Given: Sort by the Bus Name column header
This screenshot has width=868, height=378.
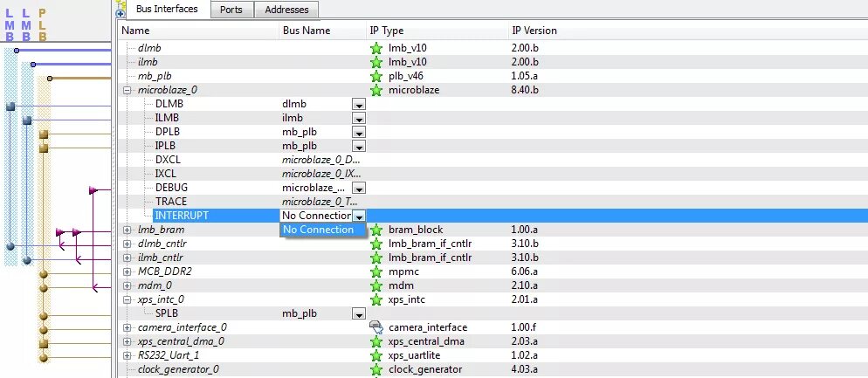Looking at the screenshot, I should coord(322,31).
